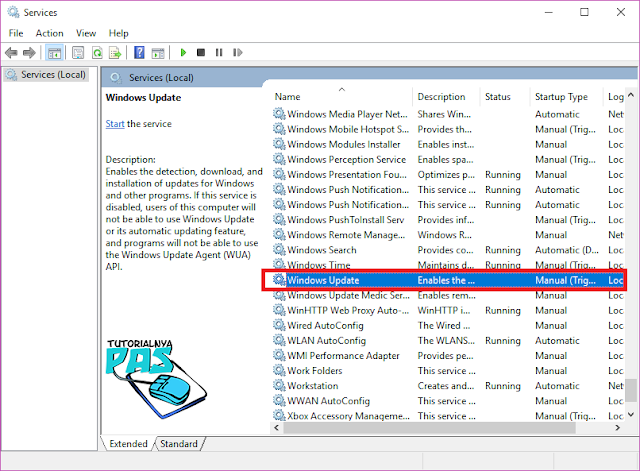Select Windows Presentation Fou... service
Screen dimensions: 640x471
347,175
